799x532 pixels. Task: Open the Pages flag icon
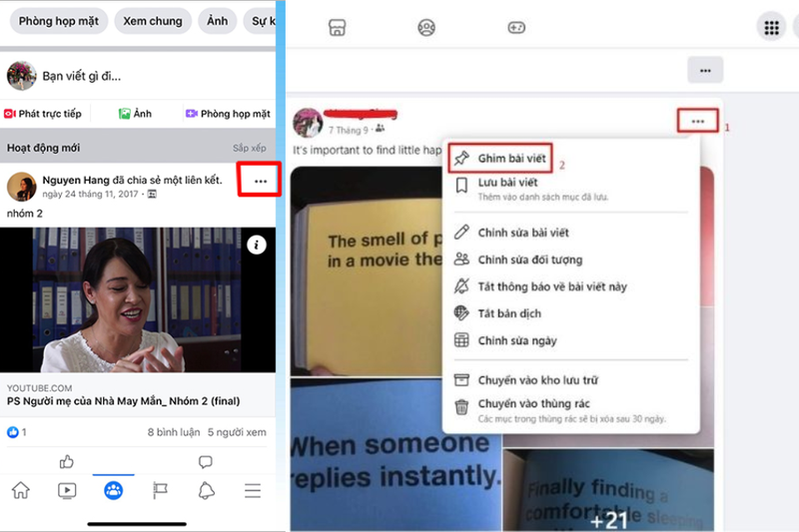point(160,491)
